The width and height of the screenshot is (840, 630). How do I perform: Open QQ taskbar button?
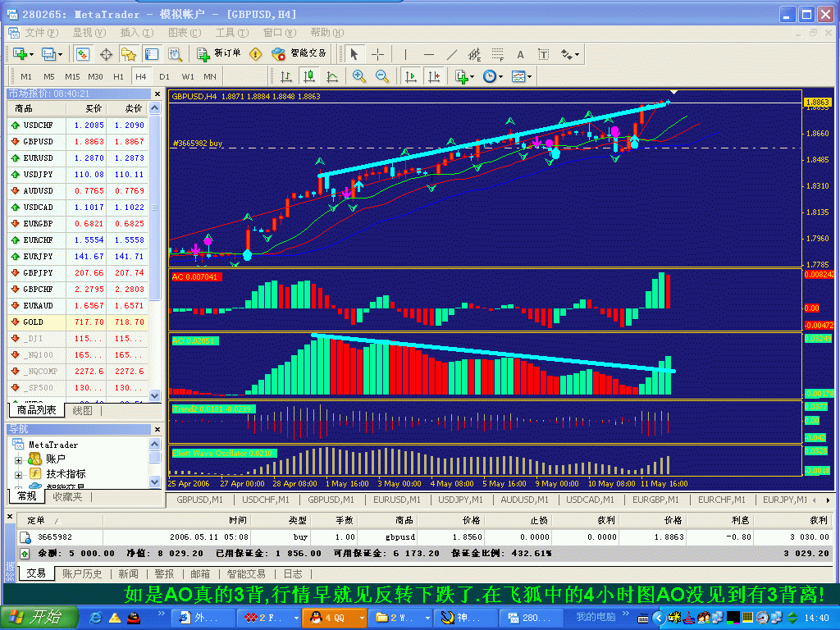click(335, 618)
